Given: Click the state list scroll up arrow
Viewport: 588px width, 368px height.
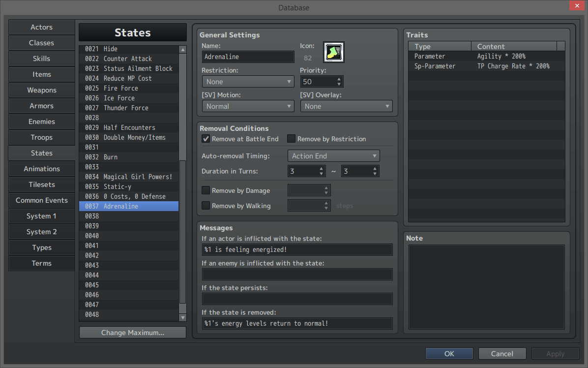Looking at the screenshot, I should pyautogui.click(x=182, y=50).
